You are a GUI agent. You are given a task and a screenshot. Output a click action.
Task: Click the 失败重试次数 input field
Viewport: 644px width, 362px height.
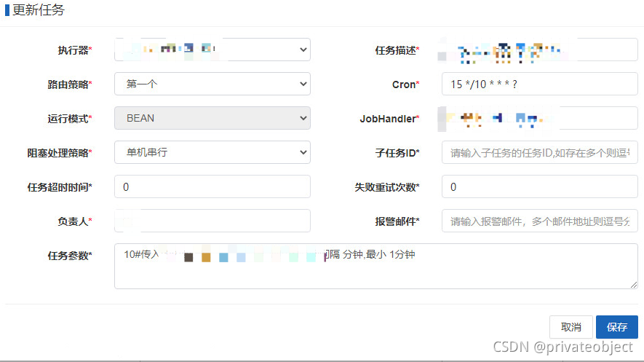coord(540,186)
